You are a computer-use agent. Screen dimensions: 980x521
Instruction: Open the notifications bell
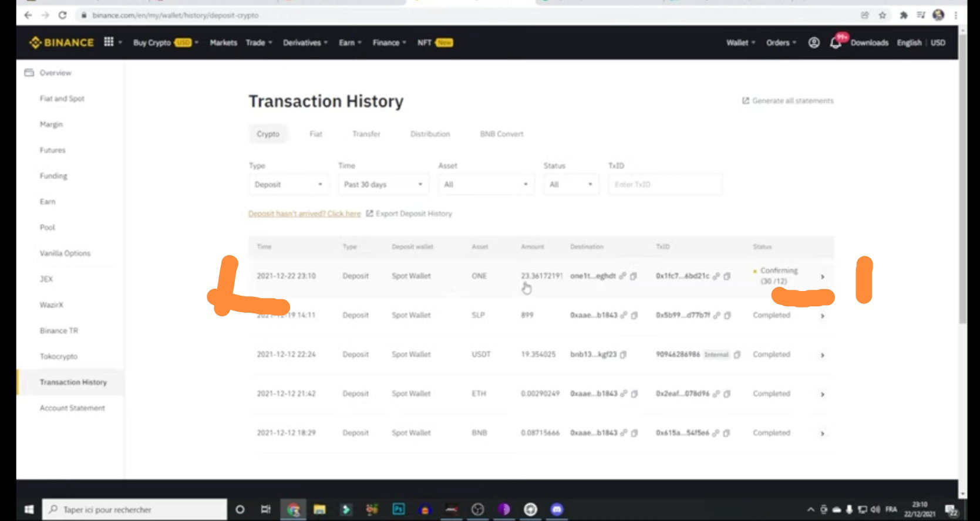836,42
